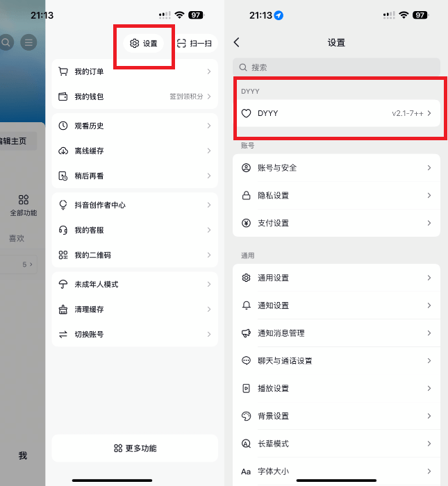
Task: Click the megaphone icon for 通知消息管理
Action: pos(246,333)
